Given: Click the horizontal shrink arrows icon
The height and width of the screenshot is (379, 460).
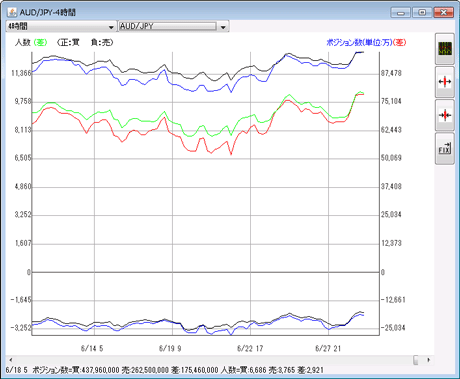Looking at the screenshot, I should click(x=445, y=115).
